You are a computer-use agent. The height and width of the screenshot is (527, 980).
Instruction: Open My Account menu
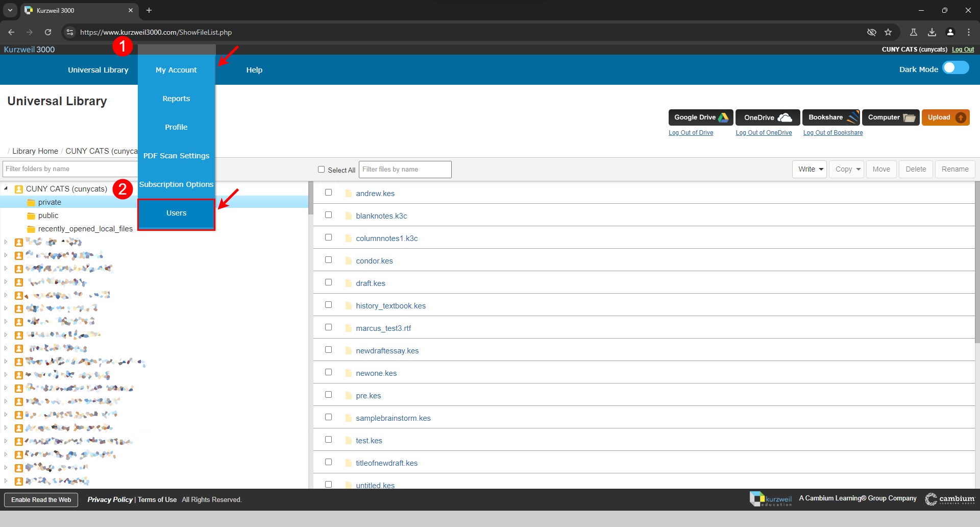tap(176, 70)
